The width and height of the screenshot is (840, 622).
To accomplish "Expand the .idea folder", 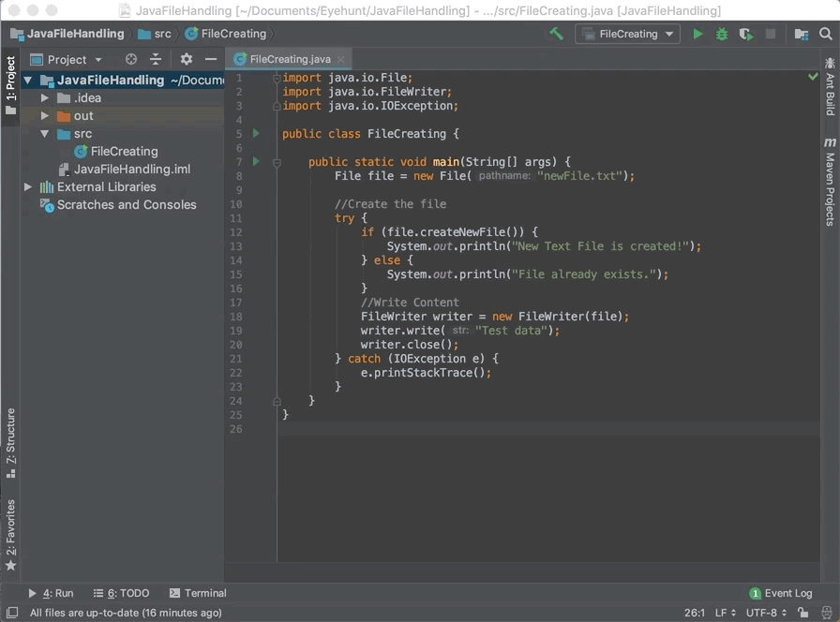I will pos(45,98).
